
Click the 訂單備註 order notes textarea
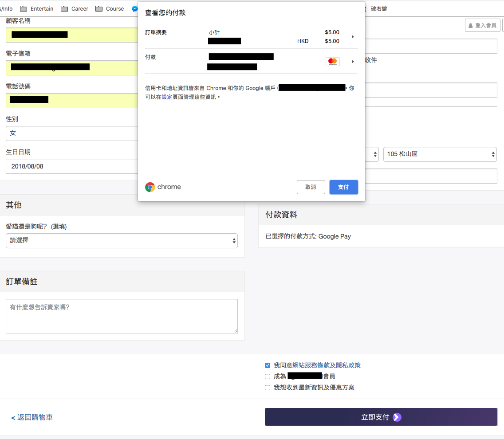click(x=122, y=316)
